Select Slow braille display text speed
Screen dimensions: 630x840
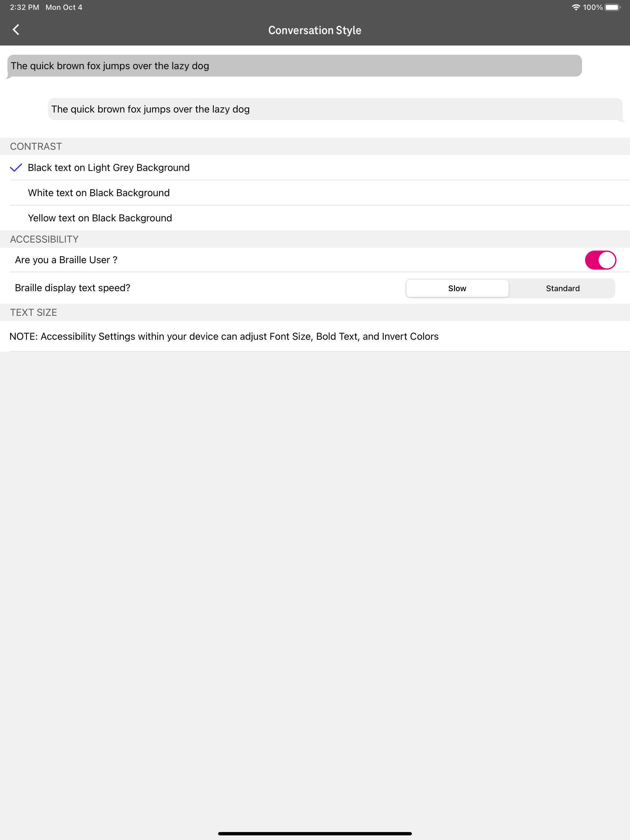click(x=457, y=288)
